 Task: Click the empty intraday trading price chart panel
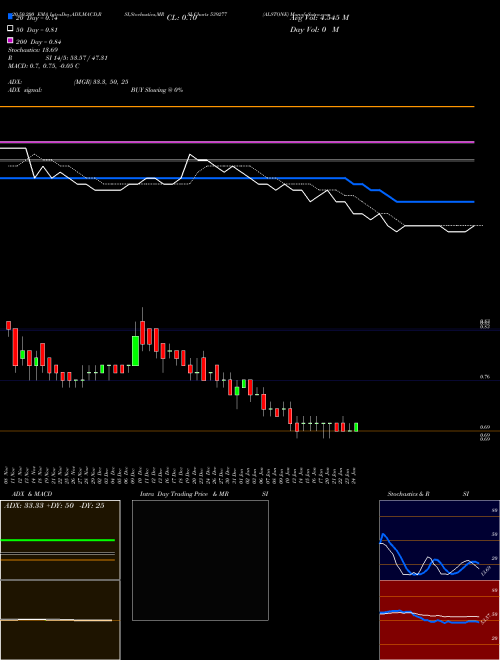pos(200,560)
